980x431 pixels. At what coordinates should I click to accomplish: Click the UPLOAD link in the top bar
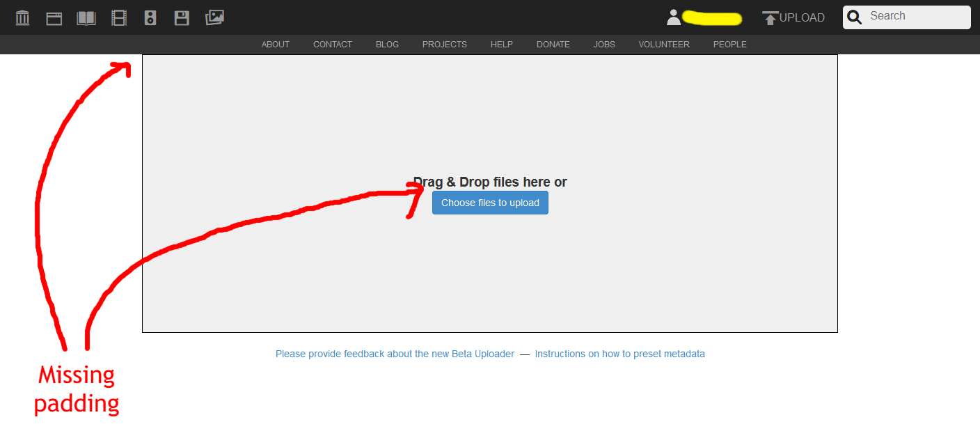[x=802, y=18]
